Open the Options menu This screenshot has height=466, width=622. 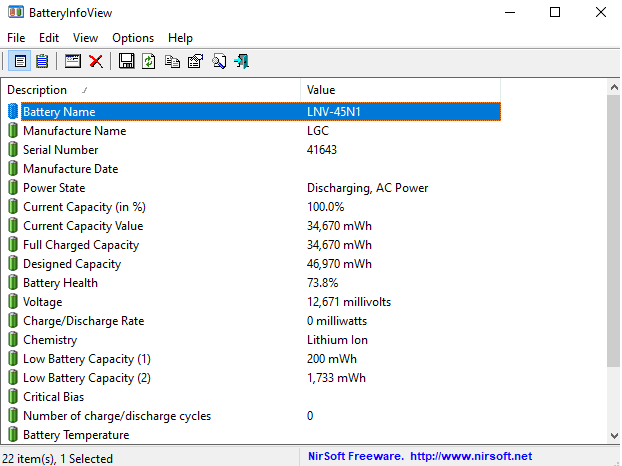click(133, 38)
